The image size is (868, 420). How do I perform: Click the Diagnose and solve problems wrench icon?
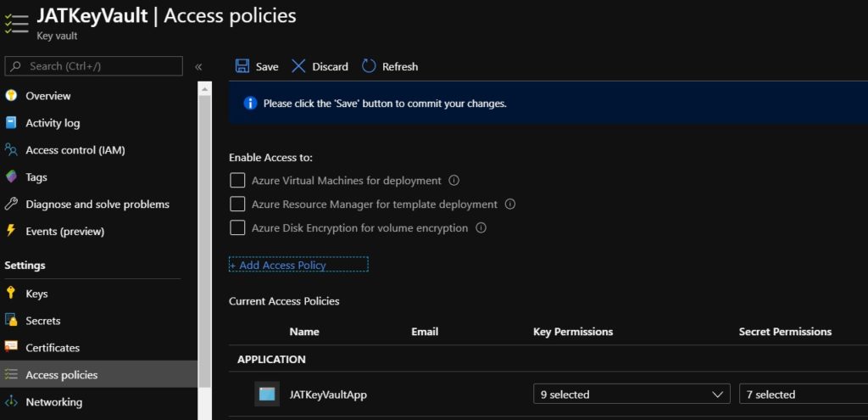[x=11, y=204]
